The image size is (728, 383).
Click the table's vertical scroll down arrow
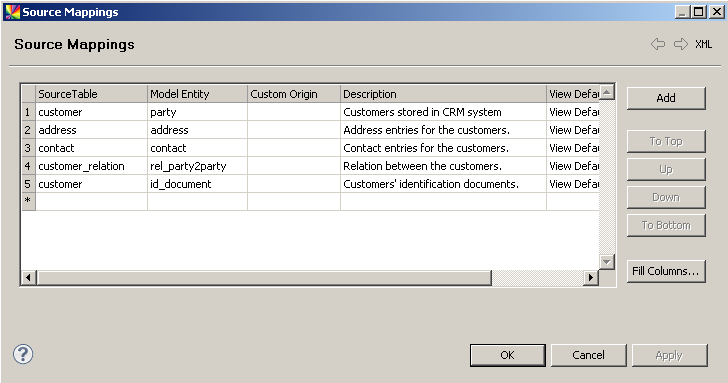[x=607, y=262]
